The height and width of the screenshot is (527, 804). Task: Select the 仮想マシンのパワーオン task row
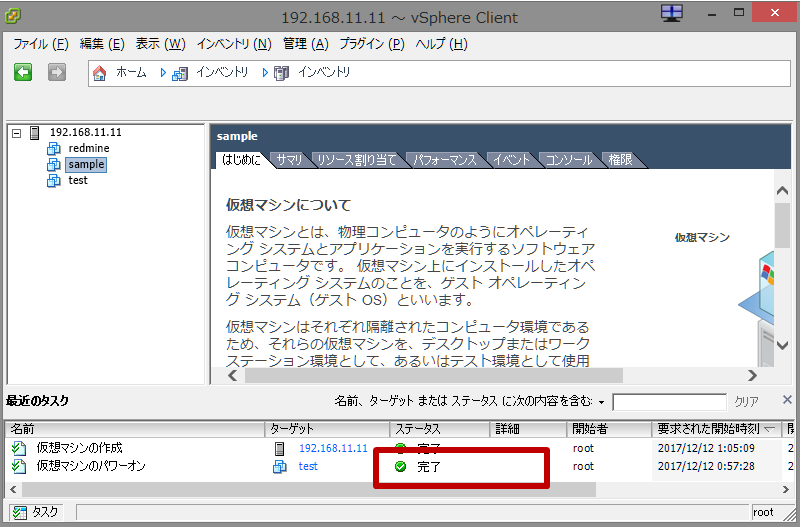(401, 467)
